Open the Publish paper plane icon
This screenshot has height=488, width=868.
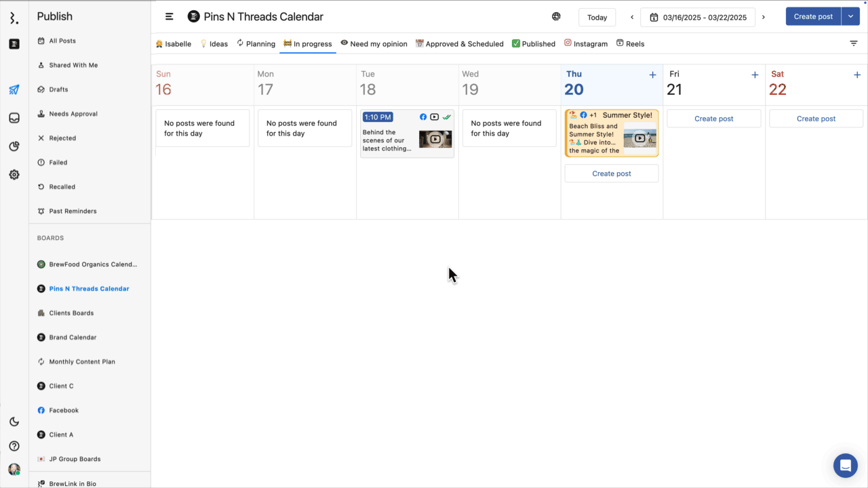point(14,89)
